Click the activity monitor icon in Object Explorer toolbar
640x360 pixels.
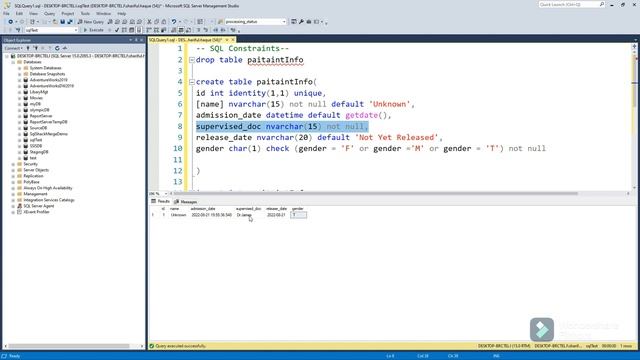click(x=64, y=48)
